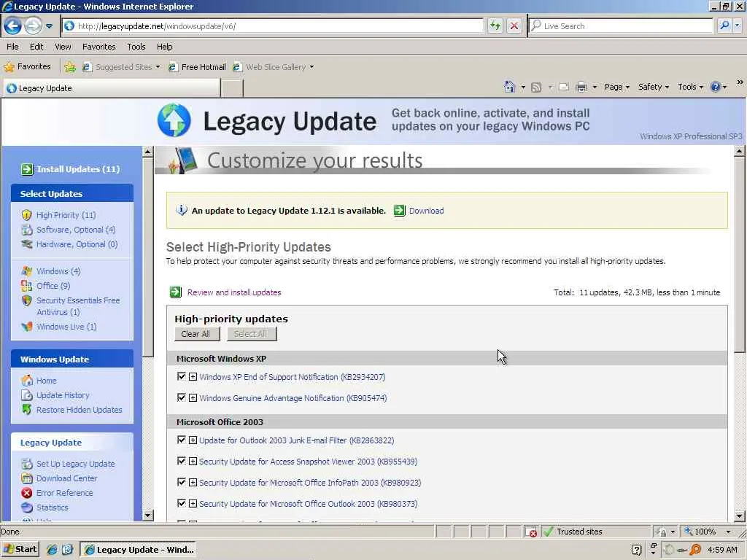
Task: Open the File menu
Action: pyautogui.click(x=13, y=47)
